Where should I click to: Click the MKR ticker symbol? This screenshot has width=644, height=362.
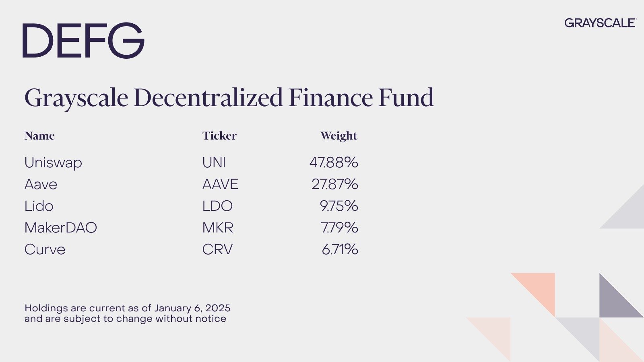(218, 228)
